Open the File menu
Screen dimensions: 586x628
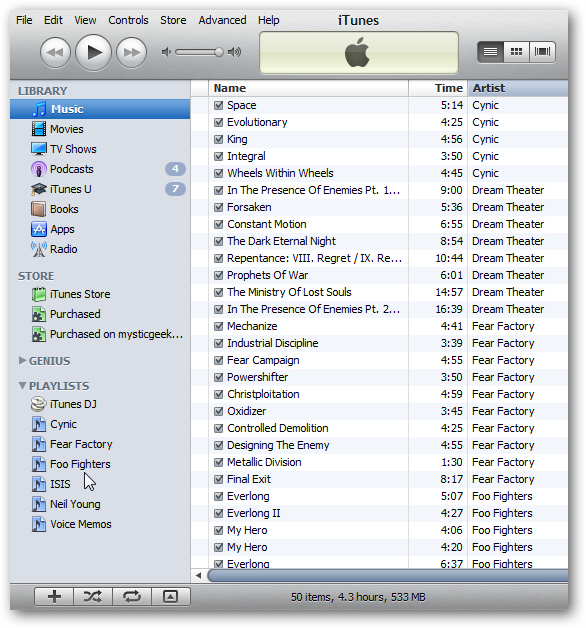tap(24, 20)
